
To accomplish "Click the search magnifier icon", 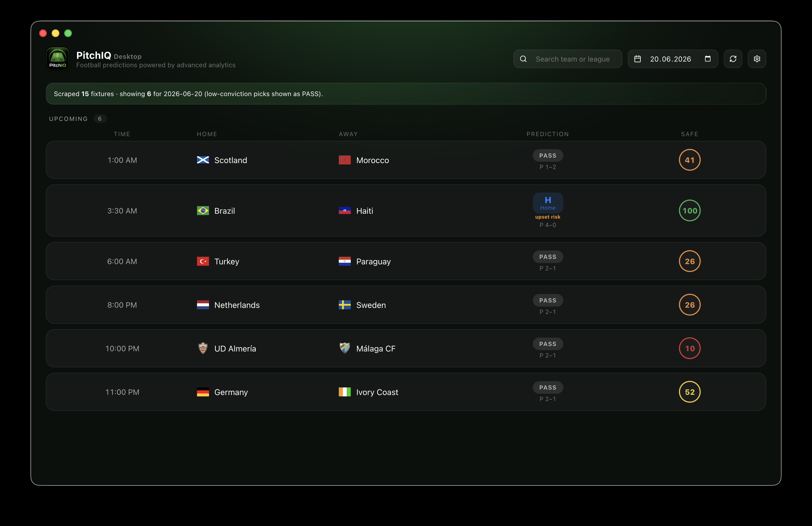I will [x=523, y=59].
